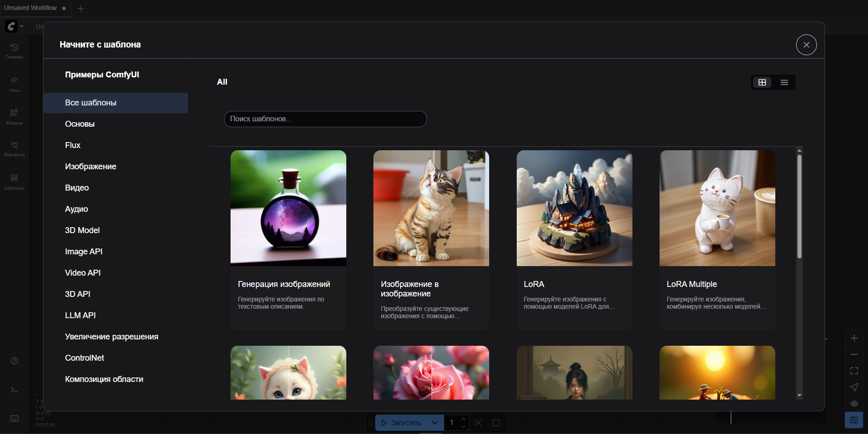Cancel the current run with X icon
Image resolution: width=868 pixels, height=434 pixels.
pos(478,423)
